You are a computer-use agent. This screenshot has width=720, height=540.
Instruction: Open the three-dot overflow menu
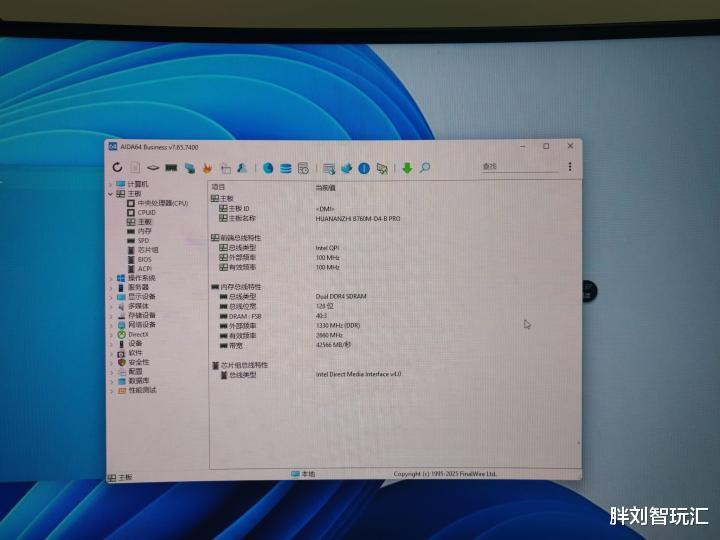[x=570, y=166]
